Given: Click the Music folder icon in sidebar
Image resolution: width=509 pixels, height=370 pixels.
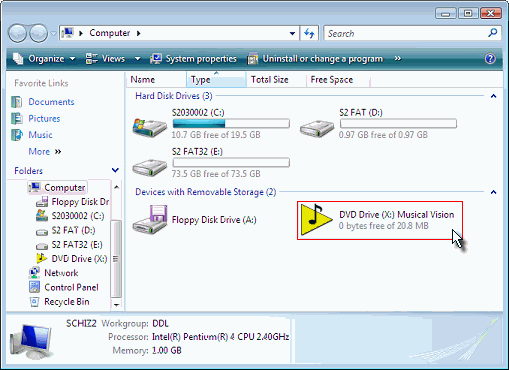Looking at the screenshot, I should click(x=17, y=135).
